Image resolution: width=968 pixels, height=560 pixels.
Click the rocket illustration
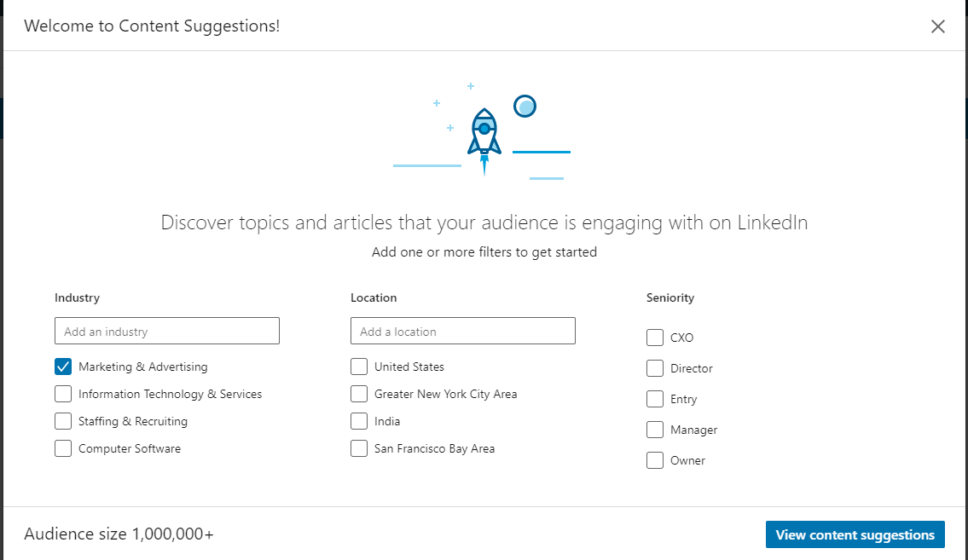tap(484, 141)
